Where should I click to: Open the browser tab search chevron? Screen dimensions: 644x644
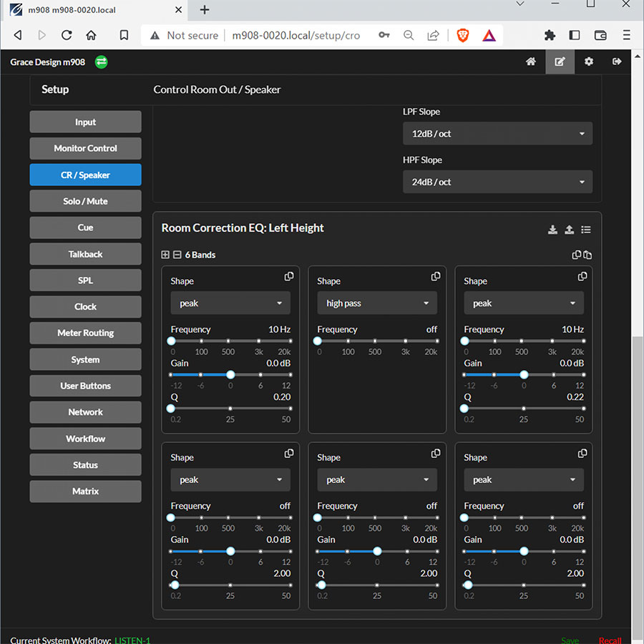click(520, 4)
